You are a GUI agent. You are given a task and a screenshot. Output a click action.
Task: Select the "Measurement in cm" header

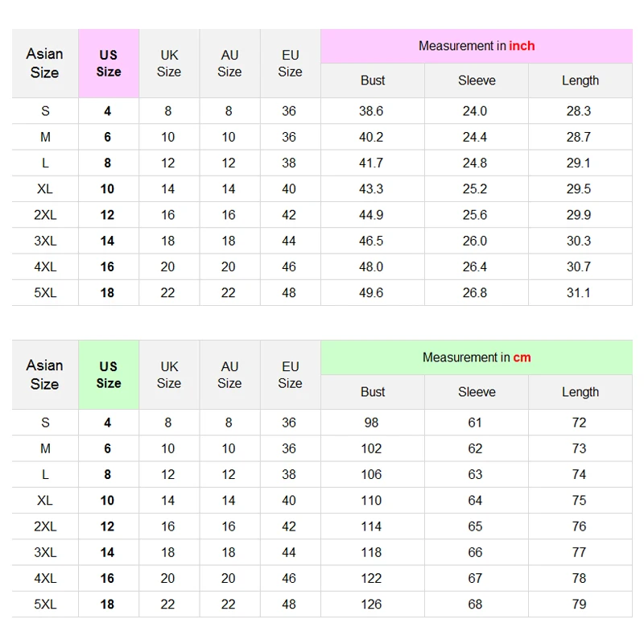pos(477,357)
